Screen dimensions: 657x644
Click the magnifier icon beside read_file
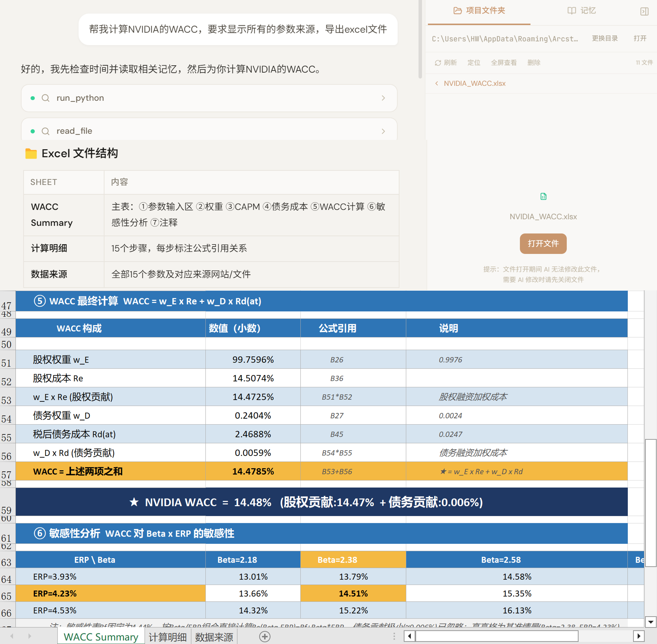[46, 131]
